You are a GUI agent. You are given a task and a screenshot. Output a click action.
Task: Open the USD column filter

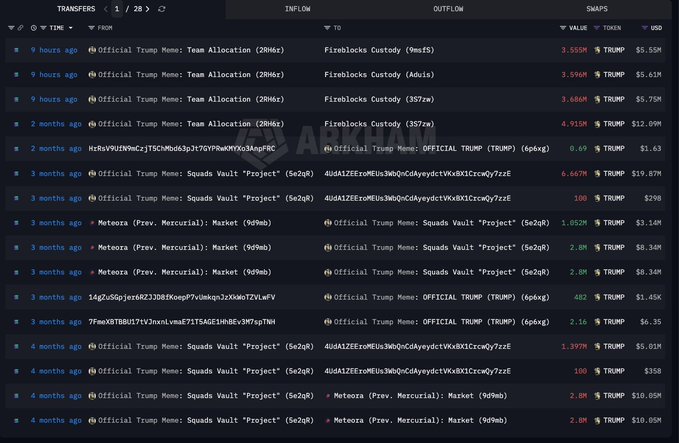point(645,28)
